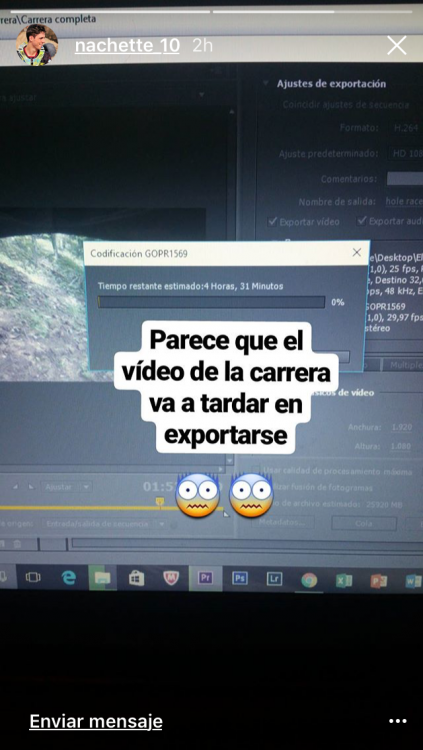This screenshot has width=423, height=750.
Task: Open Google Chrome taskbar icon
Action: pos(309,580)
